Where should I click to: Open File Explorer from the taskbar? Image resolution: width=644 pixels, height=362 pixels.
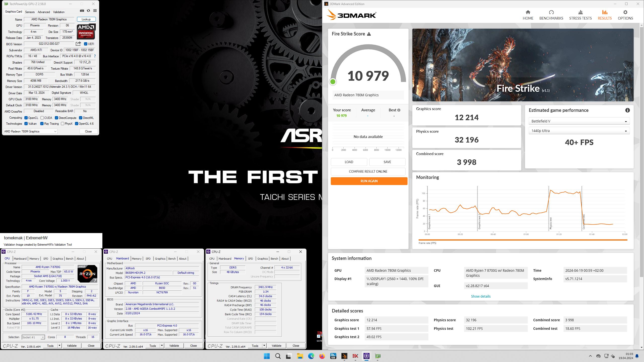(x=300, y=356)
